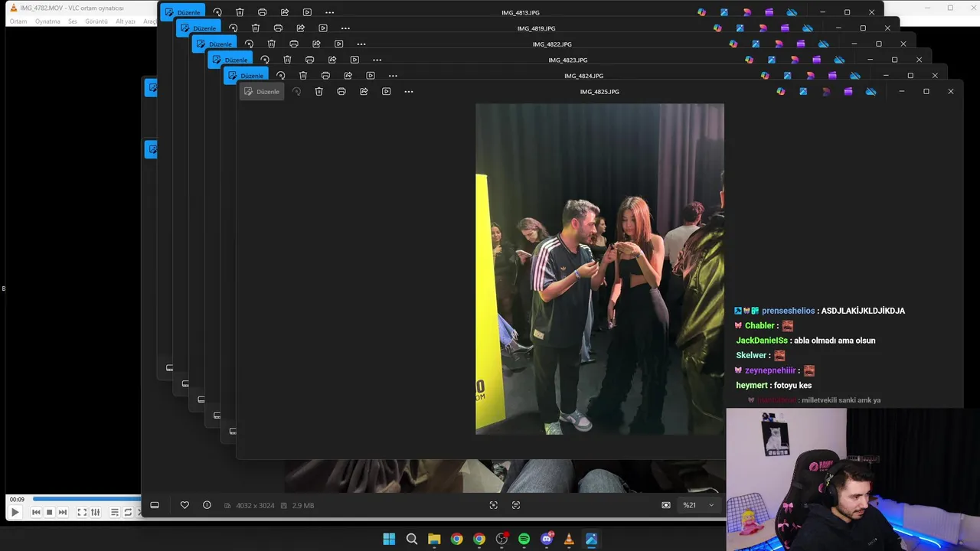The image size is (980, 551).
Task: Click the displayed photo of two people
Action: tap(599, 269)
